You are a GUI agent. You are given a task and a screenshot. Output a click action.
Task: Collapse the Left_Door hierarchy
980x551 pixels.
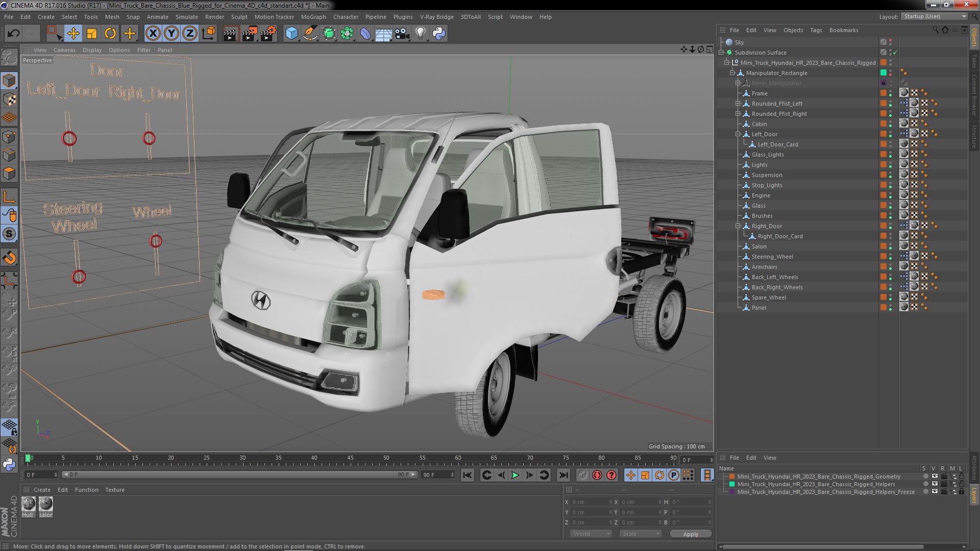738,134
